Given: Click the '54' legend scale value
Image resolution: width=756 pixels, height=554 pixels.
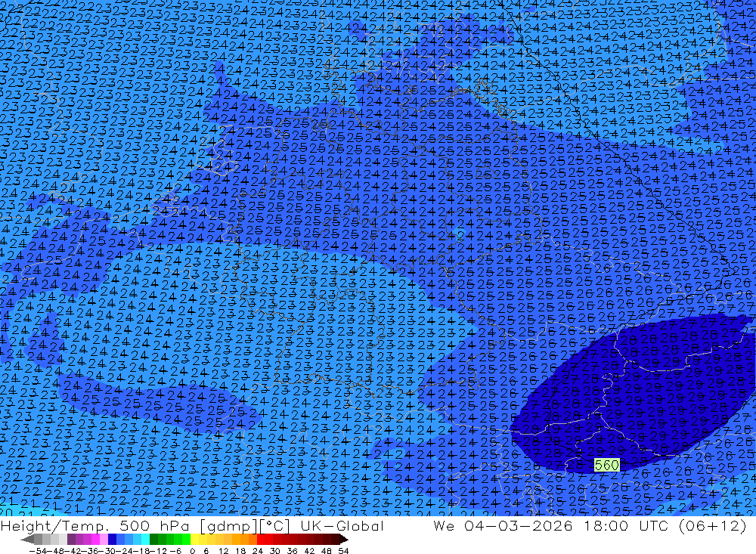Looking at the screenshot, I should click(x=343, y=551).
